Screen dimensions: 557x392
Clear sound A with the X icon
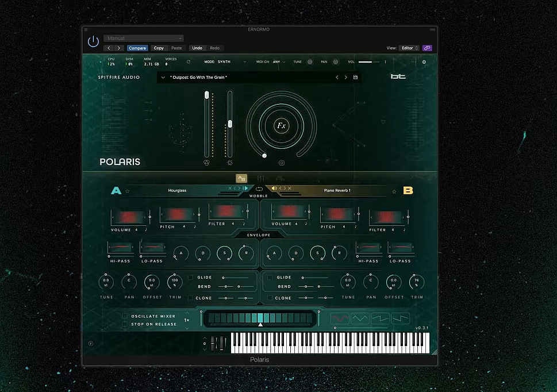click(230, 188)
